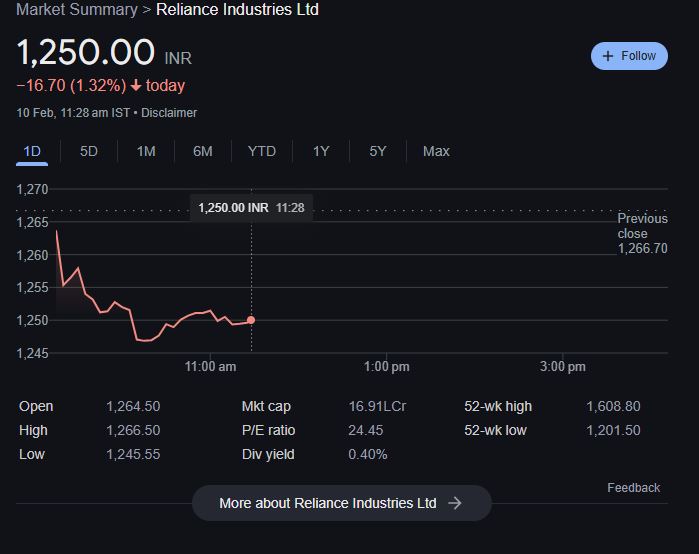
Task: Click the 1:00 pm axis label
Action: tap(387, 367)
